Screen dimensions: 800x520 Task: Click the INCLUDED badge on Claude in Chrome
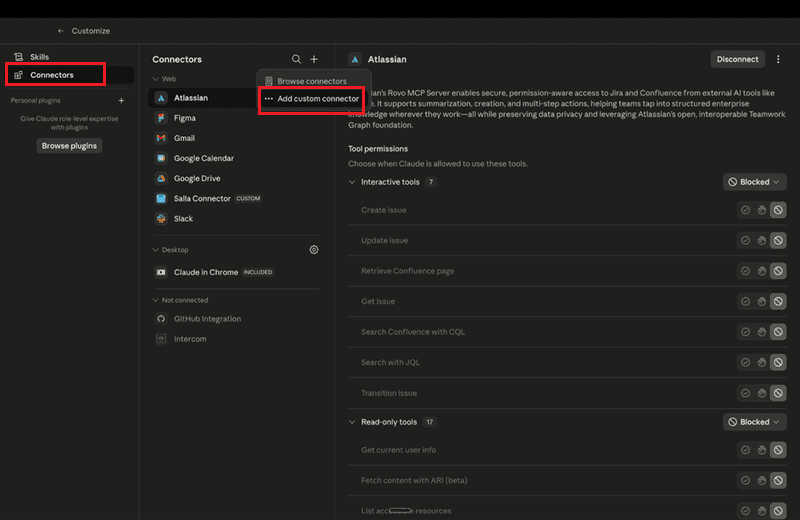(x=258, y=272)
